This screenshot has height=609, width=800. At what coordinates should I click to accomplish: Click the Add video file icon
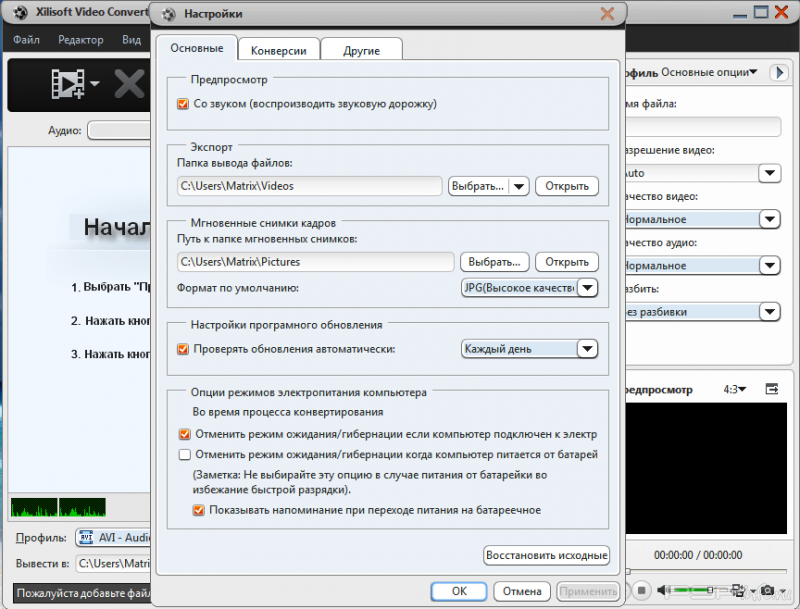click(68, 84)
